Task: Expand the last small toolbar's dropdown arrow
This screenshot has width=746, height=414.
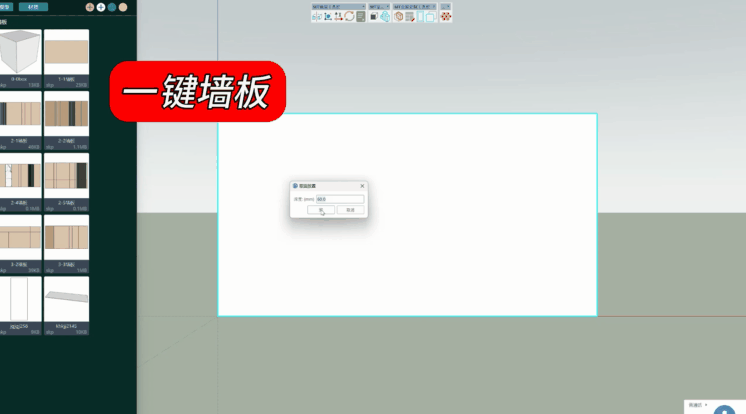Action: (450, 7)
